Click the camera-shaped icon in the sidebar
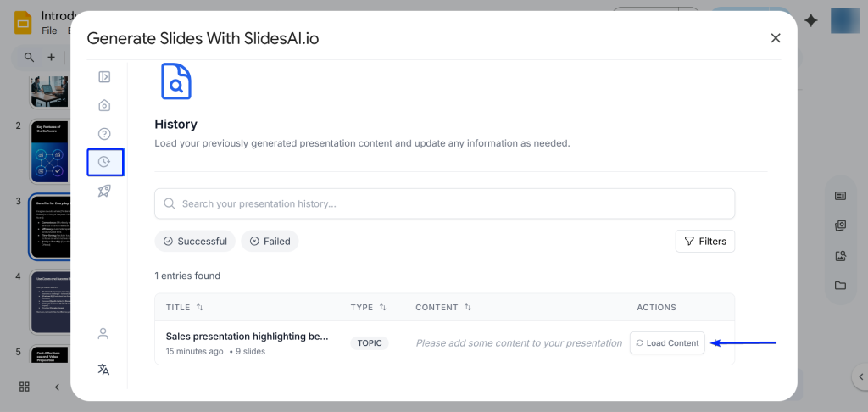Screen dimensions: 868x412 [104, 105]
